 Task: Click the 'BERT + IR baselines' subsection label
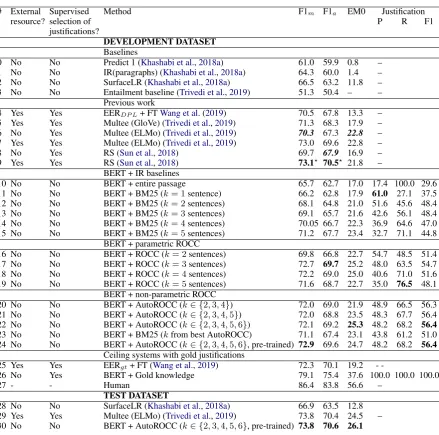click(141, 173)
